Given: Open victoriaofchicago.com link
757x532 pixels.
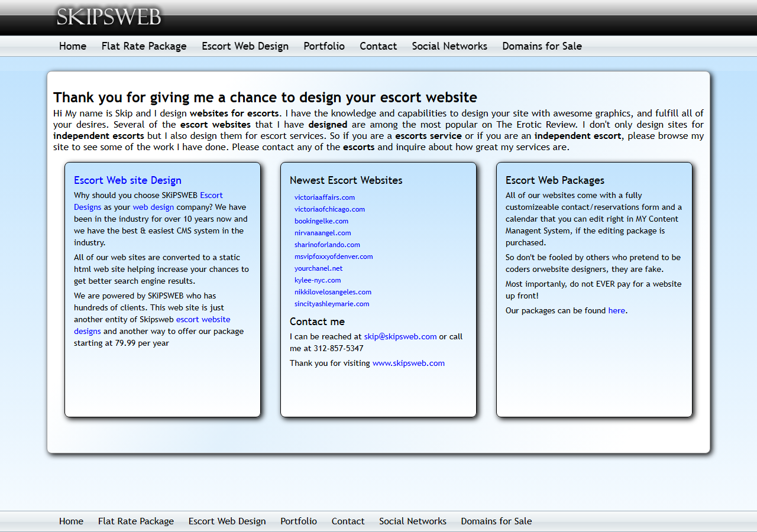Looking at the screenshot, I should pyautogui.click(x=329, y=209).
